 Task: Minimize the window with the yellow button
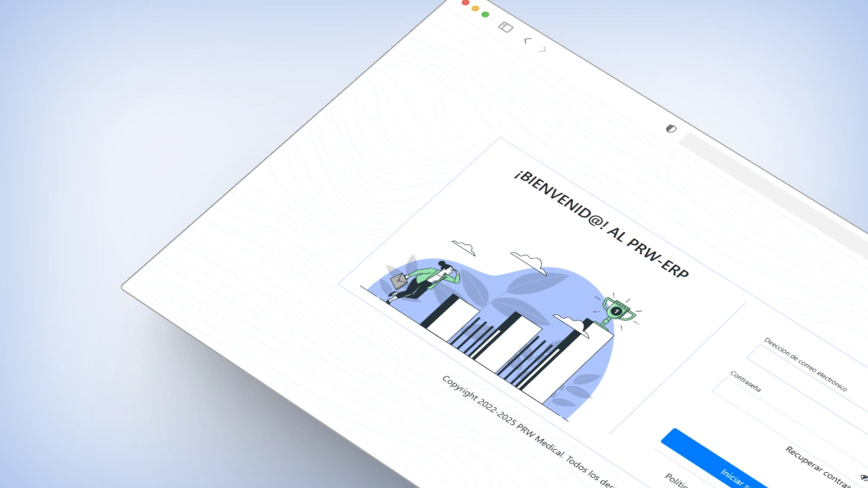coord(475,9)
